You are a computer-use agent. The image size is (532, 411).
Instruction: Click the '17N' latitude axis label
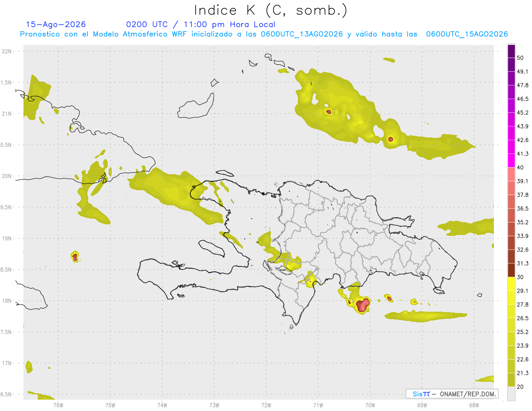[x=8, y=363]
